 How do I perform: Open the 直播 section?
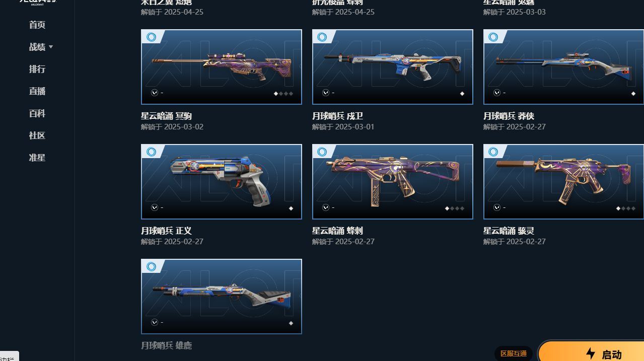coord(37,91)
